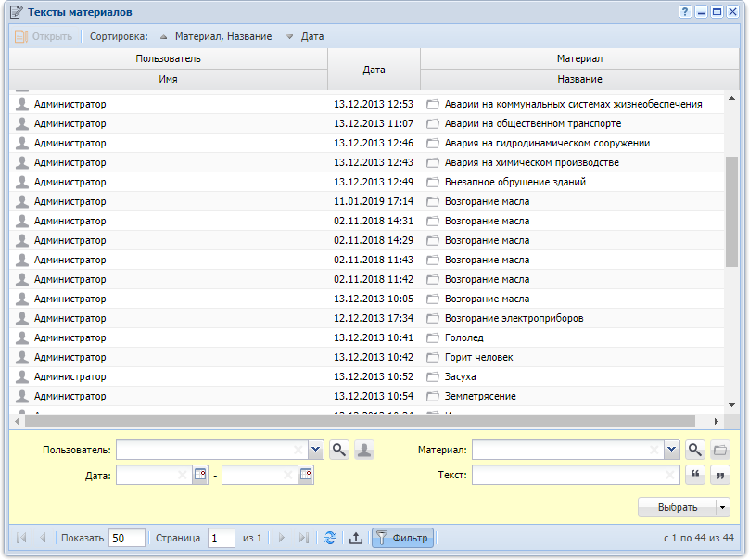Click the opening quote icon button
This screenshot has height=560, width=749.
point(695,475)
